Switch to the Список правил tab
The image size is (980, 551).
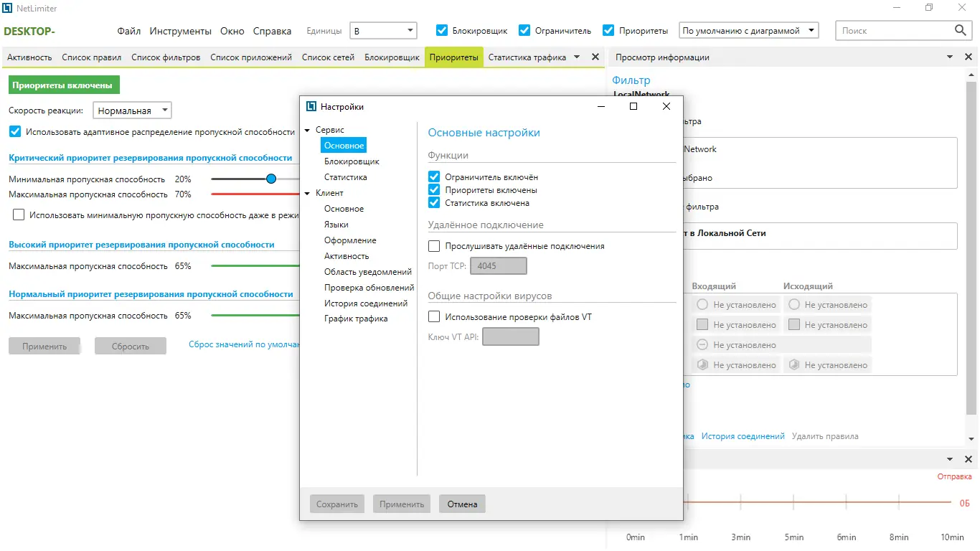click(x=92, y=57)
